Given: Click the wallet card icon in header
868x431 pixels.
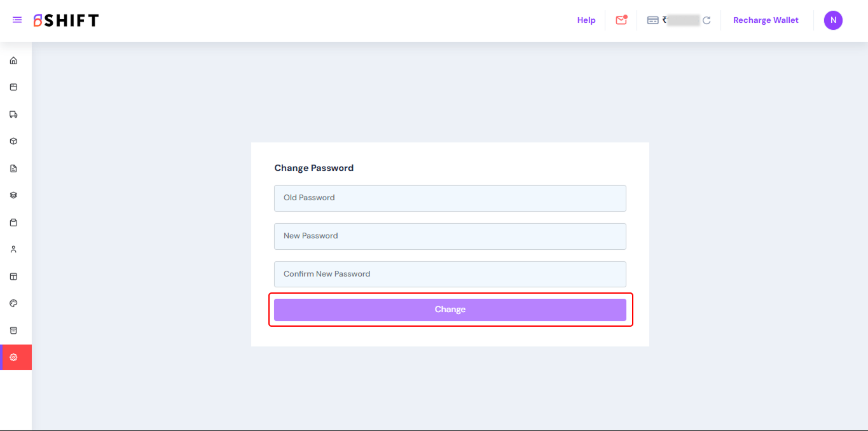Looking at the screenshot, I should tap(652, 20).
